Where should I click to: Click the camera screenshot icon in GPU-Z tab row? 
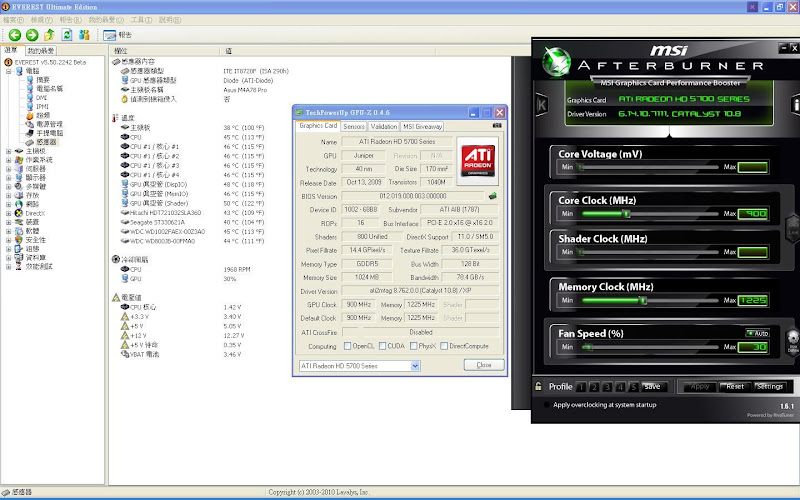click(x=497, y=126)
